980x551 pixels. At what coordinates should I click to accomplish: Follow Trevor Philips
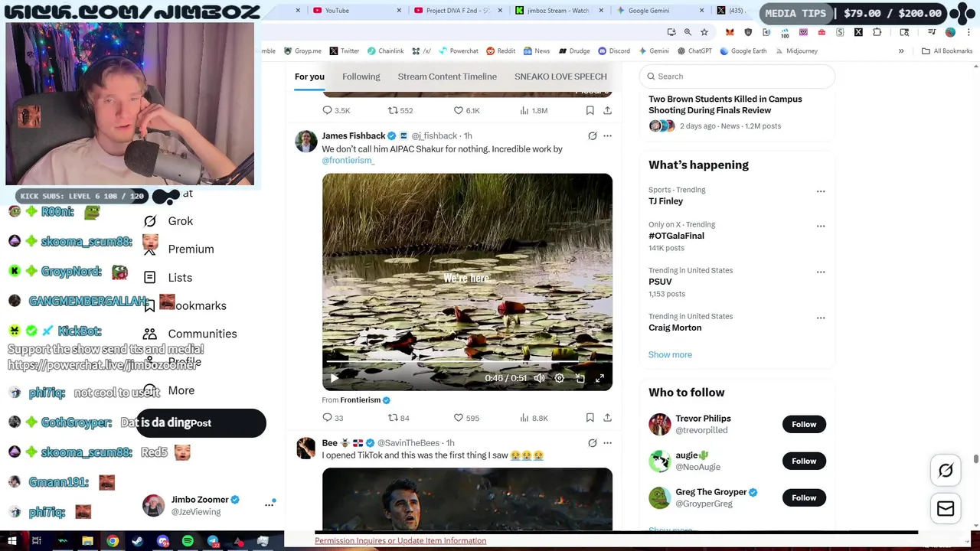804,425
